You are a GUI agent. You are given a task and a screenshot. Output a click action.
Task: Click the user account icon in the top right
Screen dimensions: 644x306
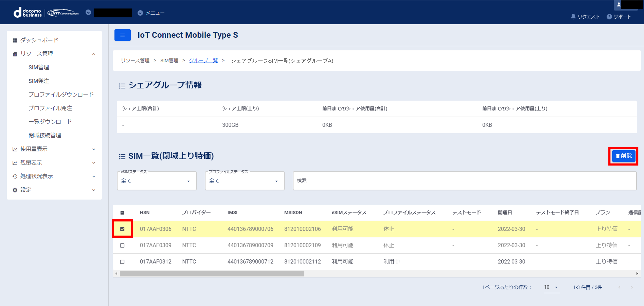(x=619, y=5)
